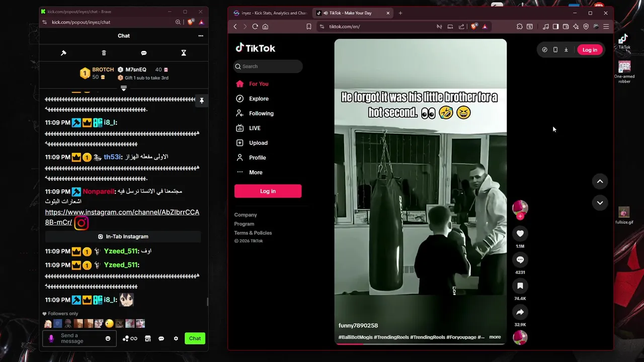This screenshot has height=362, width=644.
Task: Open the Leo AI sparkle icon
Action: (x=576, y=27)
